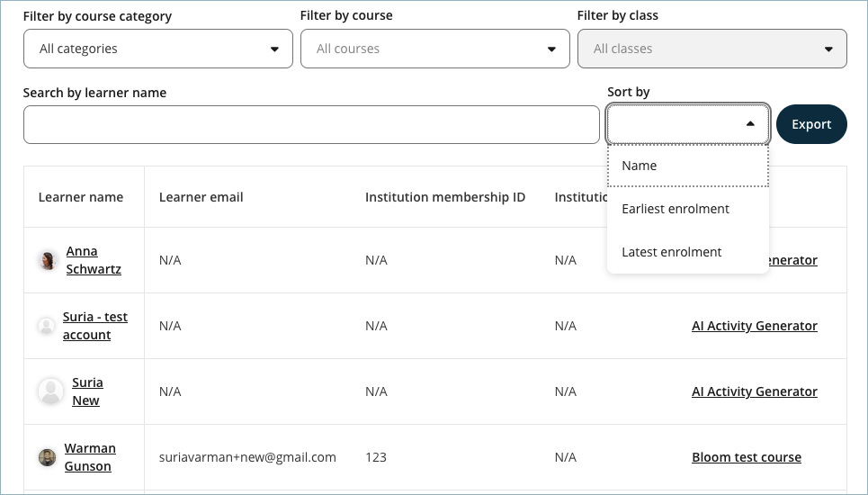Choose Name from the sort options
The width and height of the screenshot is (868, 495).
click(x=688, y=166)
